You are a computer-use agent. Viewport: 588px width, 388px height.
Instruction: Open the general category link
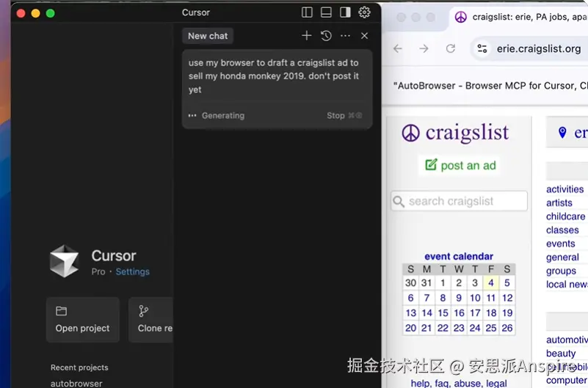[x=562, y=257]
